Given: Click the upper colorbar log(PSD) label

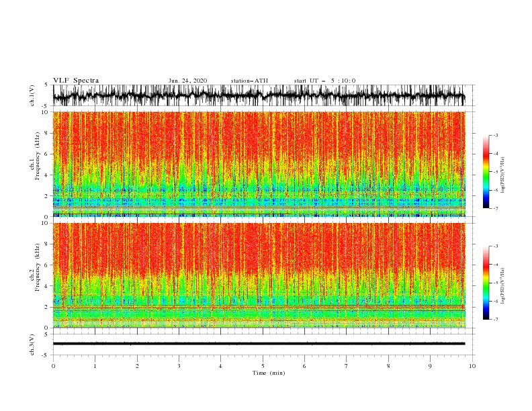Looking at the screenshot, I should pyautogui.click(x=503, y=175).
